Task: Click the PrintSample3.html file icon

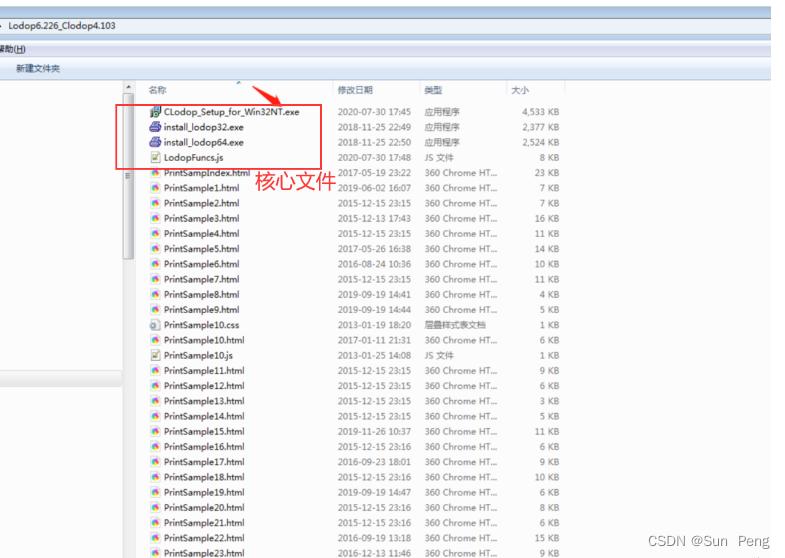Action: click(155, 218)
